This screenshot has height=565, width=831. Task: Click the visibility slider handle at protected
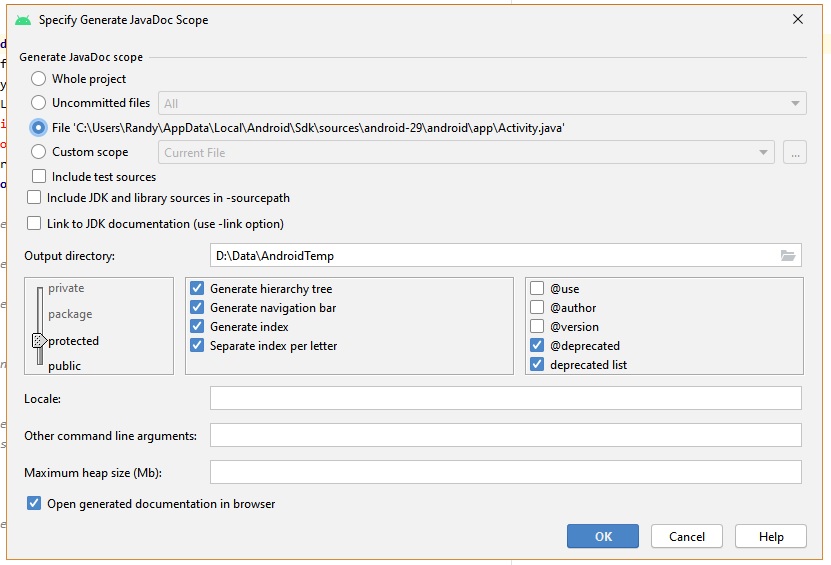[x=39, y=340]
